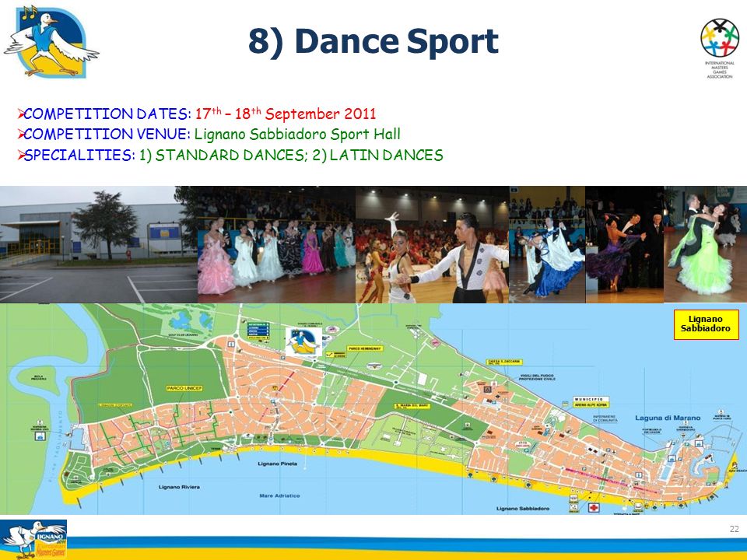The height and width of the screenshot is (560, 747).
Task: Click the 'PARCO UNICEF' map label
Action: [184, 388]
